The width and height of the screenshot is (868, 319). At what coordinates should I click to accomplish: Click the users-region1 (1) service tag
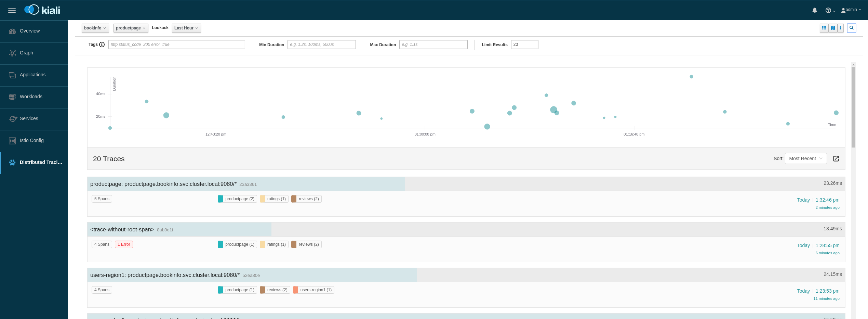click(x=313, y=290)
